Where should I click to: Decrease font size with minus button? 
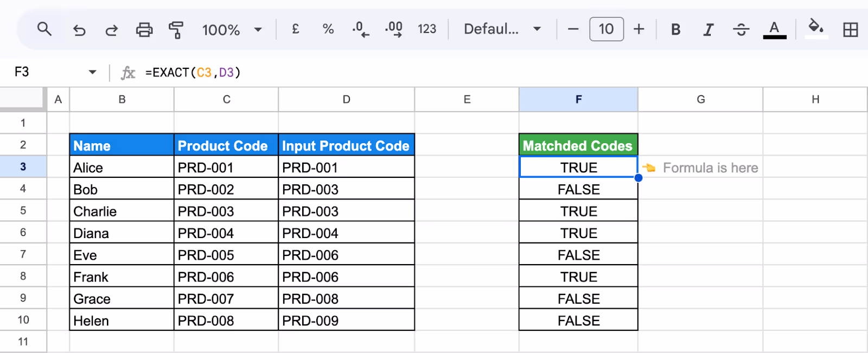[573, 29]
